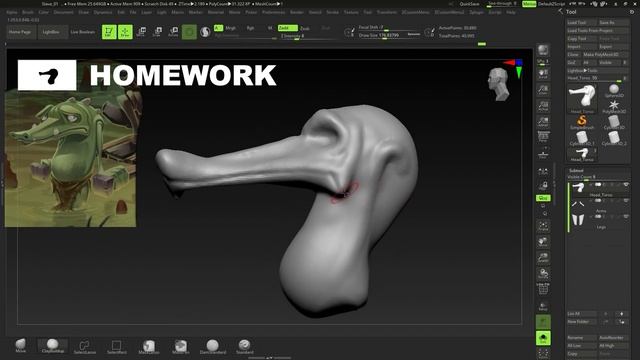The width and height of the screenshot is (640, 360).
Task: Enable the Zadd sculpt mode
Action: tap(287, 28)
